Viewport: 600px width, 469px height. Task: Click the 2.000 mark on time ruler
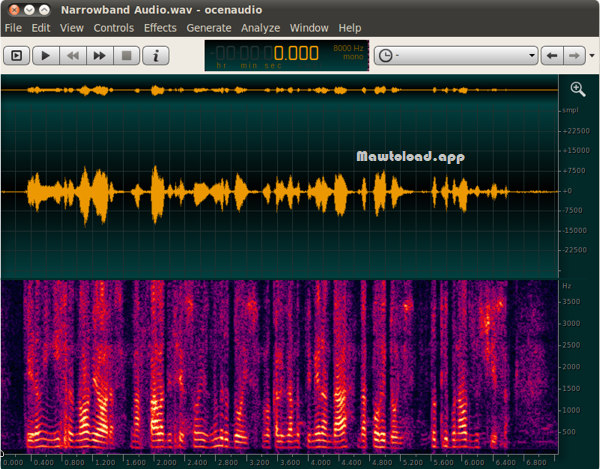(x=166, y=462)
